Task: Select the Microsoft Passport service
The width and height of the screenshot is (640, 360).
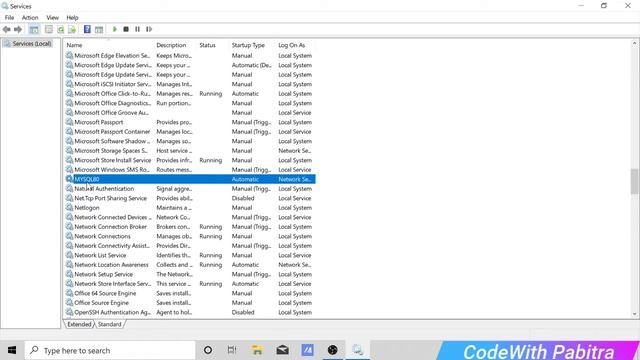Action: (x=190, y=122)
